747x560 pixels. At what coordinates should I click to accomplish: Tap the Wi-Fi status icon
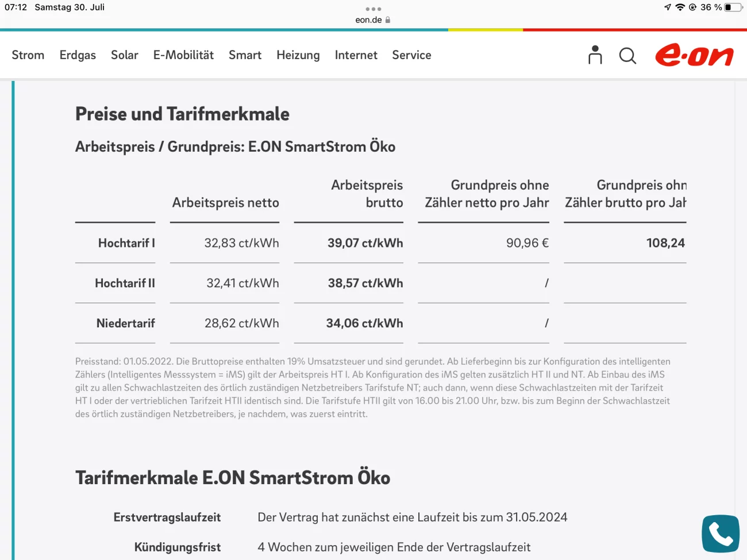coord(680,7)
